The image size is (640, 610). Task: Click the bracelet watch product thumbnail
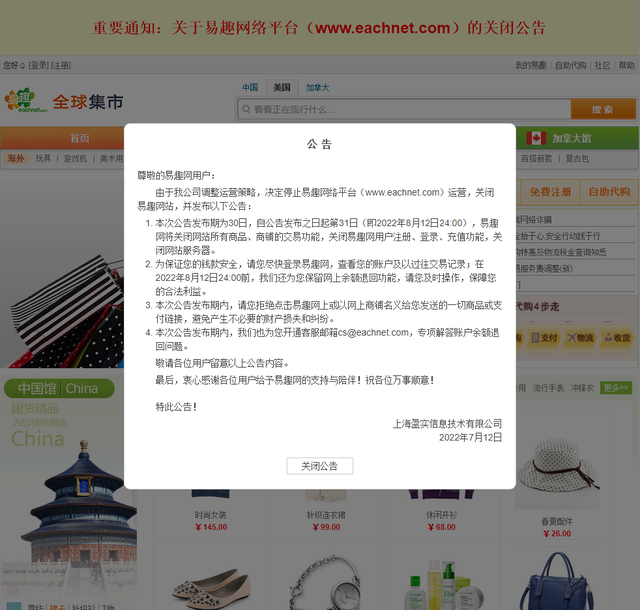[x=326, y=583]
